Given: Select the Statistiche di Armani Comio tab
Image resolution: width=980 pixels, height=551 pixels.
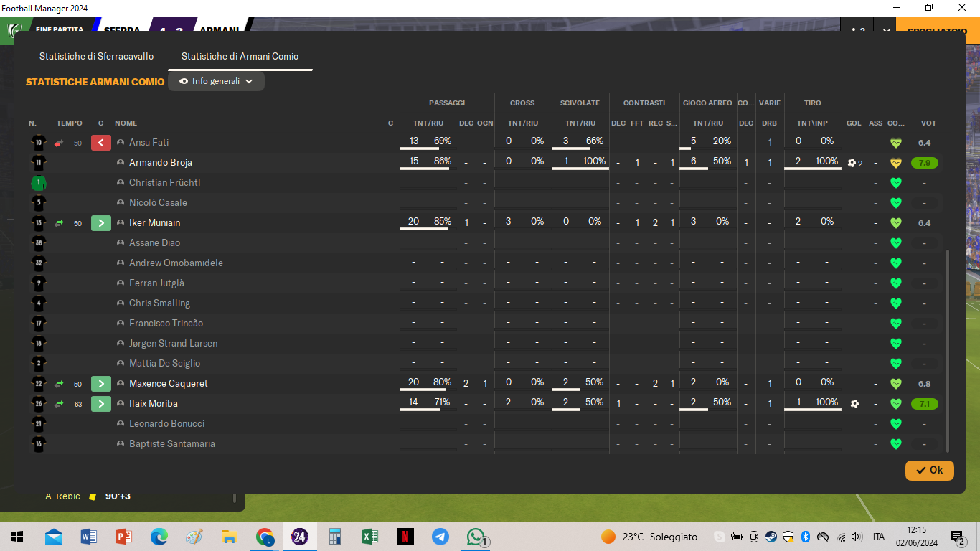Looking at the screenshot, I should click(240, 56).
